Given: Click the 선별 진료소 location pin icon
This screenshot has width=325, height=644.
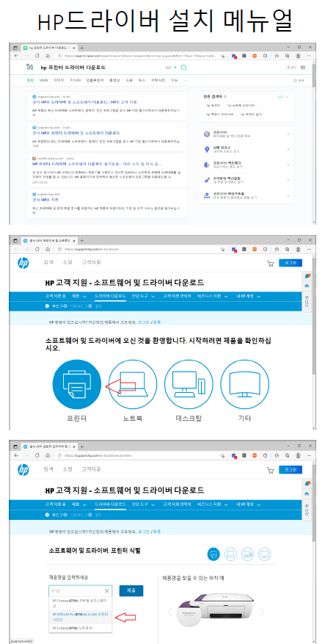Looking at the screenshot, I should (x=207, y=150).
